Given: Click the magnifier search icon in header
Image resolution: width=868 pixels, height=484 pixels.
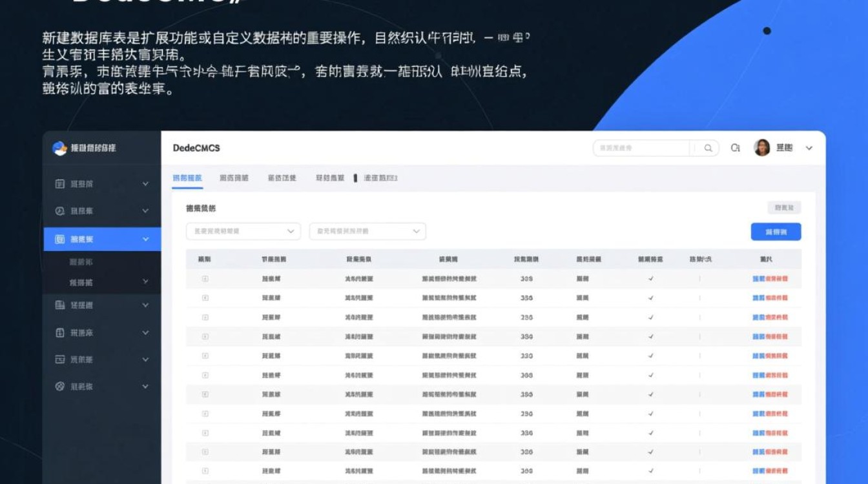Looking at the screenshot, I should pyautogui.click(x=708, y=148).
